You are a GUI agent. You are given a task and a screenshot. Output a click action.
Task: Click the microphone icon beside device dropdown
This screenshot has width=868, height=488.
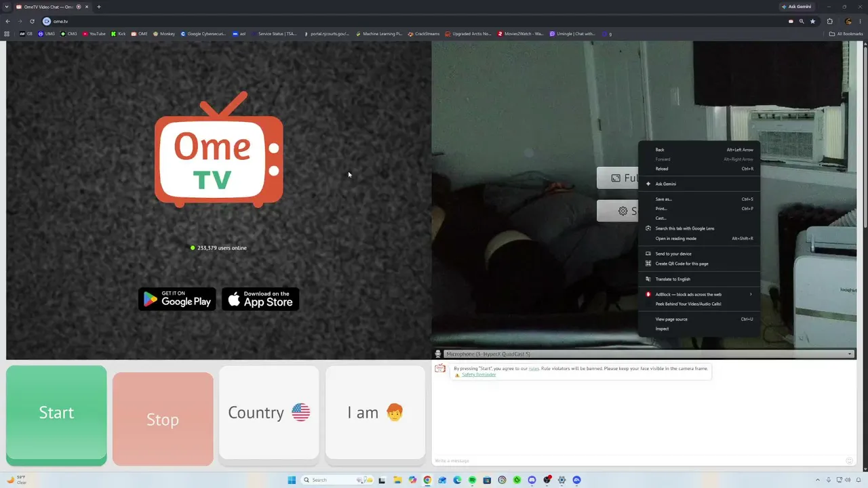[x=438, y=354]
